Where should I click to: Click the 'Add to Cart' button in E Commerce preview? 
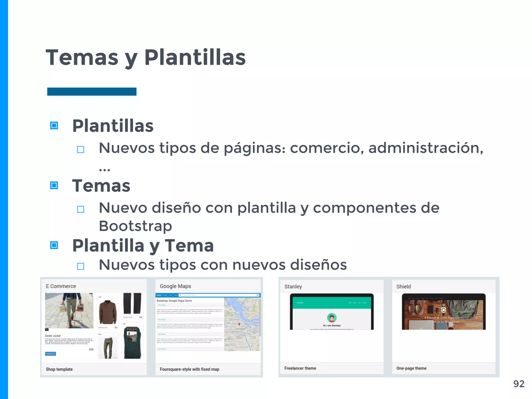50,354
